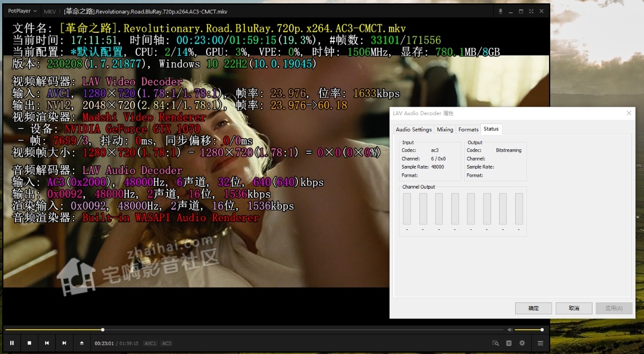This screenshot has height=354, width=644.
Task: Open PotPlayer control panel gear icon
Action: (522, 343)
